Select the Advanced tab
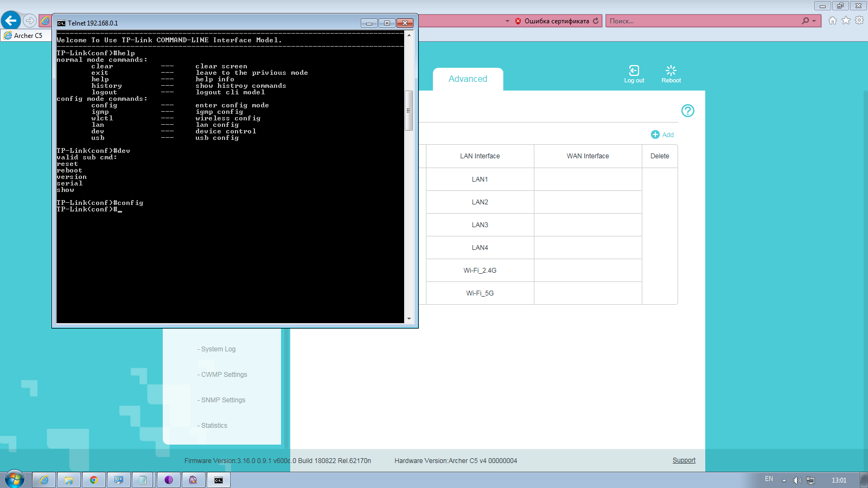Screen dimensions: 868x488 (468, 79)
